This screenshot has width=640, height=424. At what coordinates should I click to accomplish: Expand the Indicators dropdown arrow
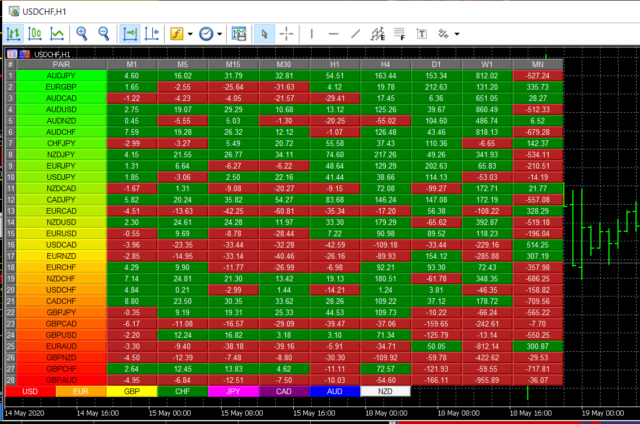[190, 34]
